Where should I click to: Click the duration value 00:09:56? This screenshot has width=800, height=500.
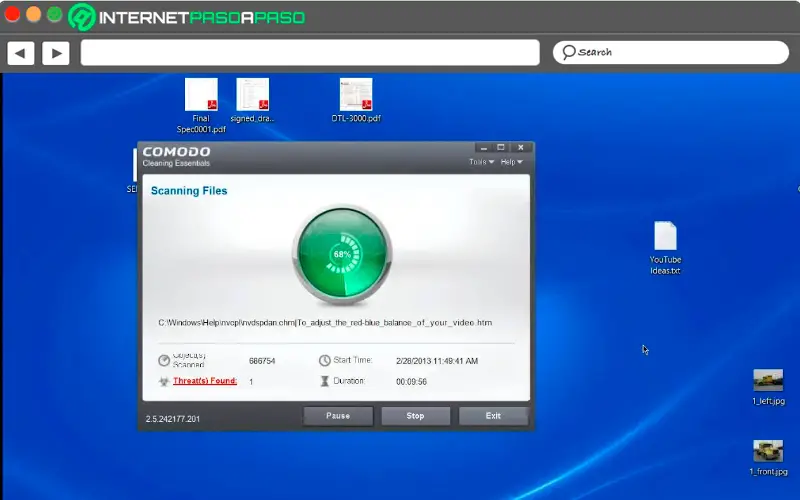pos(411,382)
